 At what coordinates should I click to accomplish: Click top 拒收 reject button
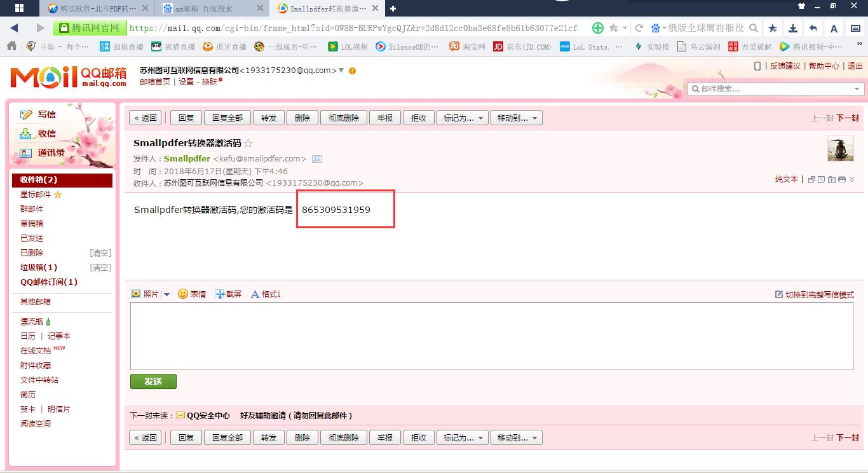click(x=419, y=118)
